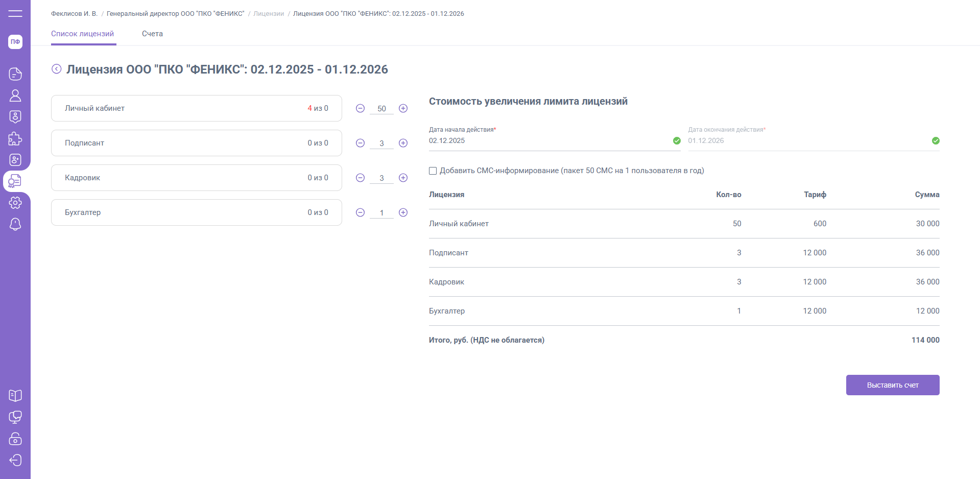Decrease Подписант license count
The width and height of the screenshot is (980, 479).
tap(360, 143)
